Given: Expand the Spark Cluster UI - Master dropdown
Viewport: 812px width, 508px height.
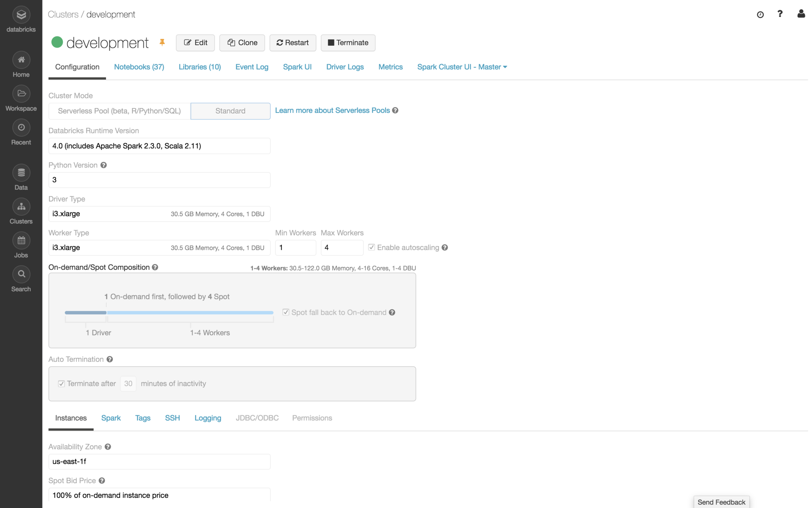Looking at the screenshot, I should [462, 67].
